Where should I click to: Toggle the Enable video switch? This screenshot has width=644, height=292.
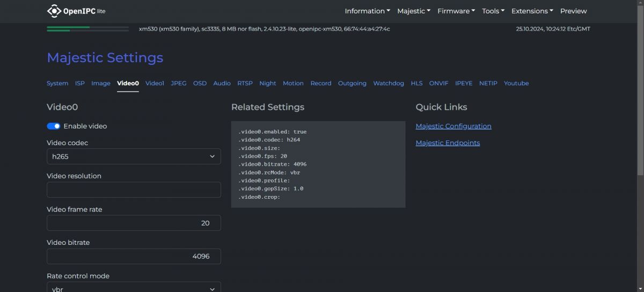coord(54,126)
